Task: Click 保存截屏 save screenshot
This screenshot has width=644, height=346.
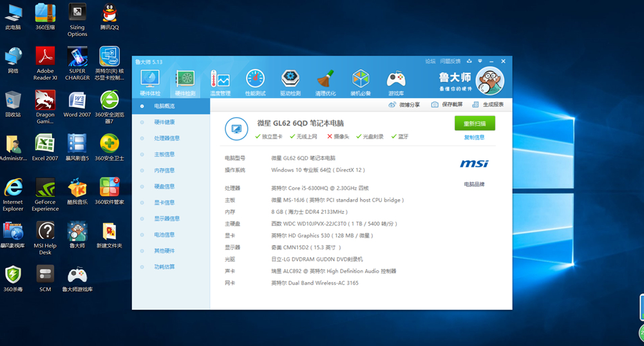Action: click(x=447, y=105)
